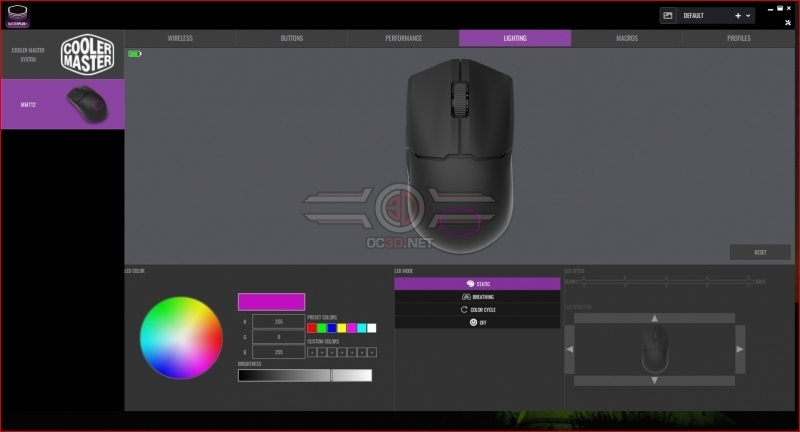Click the Reset button
Image resolution: width=800 pixels, height=432 pixels.
point(760,252)
